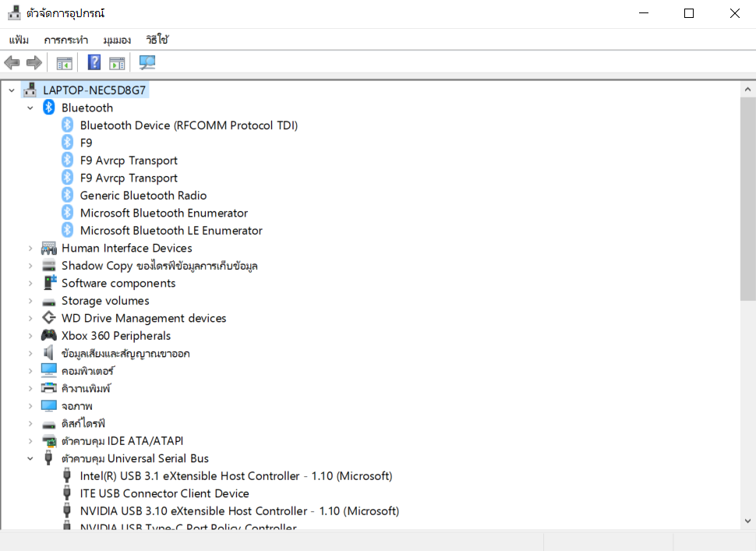Click the Shadow Copy category icon

point(48,265)
